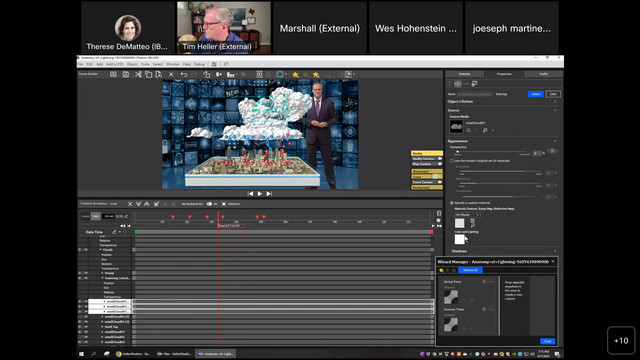
Task: Expand the Object Lifetime section
Action: click(x=555, y=102)
